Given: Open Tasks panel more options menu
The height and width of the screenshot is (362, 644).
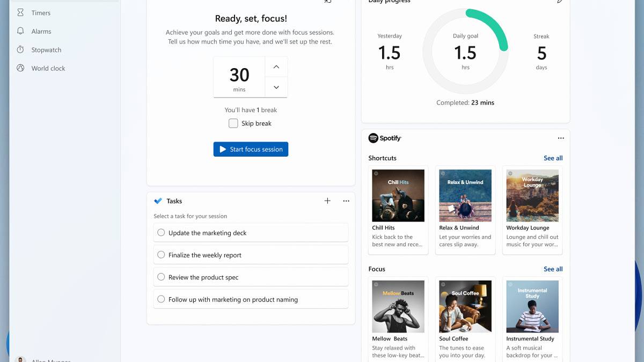Looking at the screenshot, I should click(x=346, y=201).
